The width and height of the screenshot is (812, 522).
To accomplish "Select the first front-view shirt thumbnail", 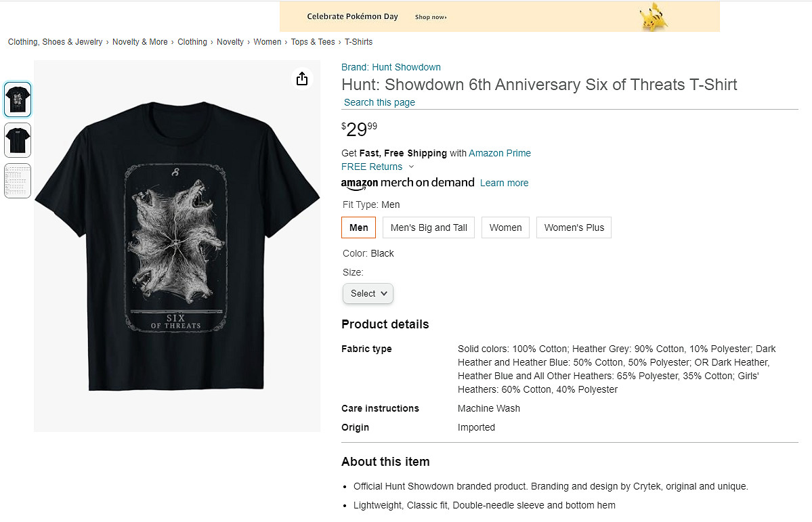I will click(18, 100).
